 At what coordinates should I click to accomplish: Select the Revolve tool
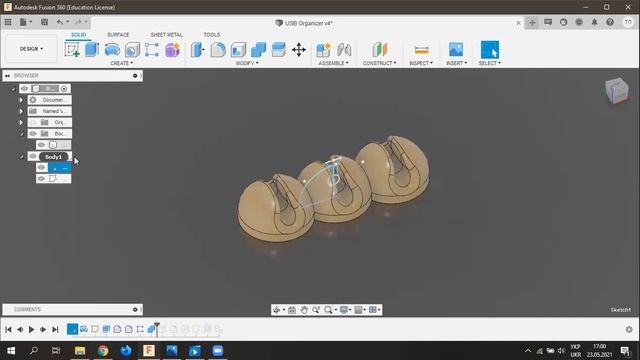pyautogui.click(x=112, y=50)
